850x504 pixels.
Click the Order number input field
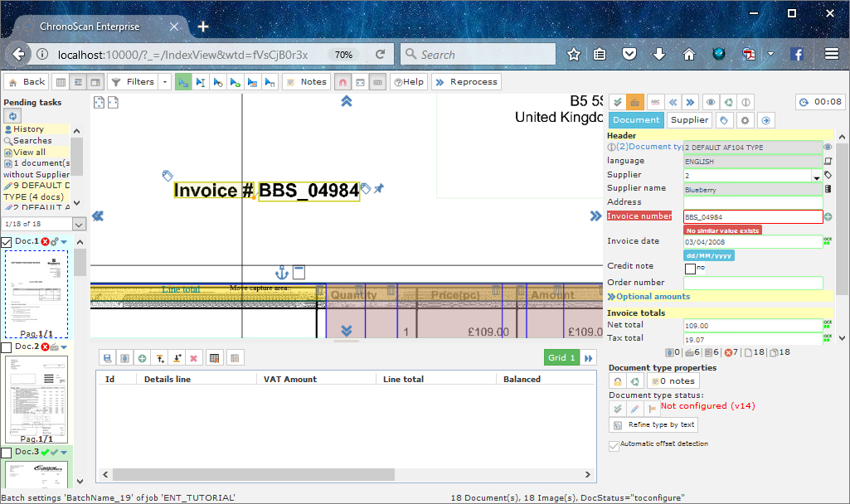[x=753, y=283]
